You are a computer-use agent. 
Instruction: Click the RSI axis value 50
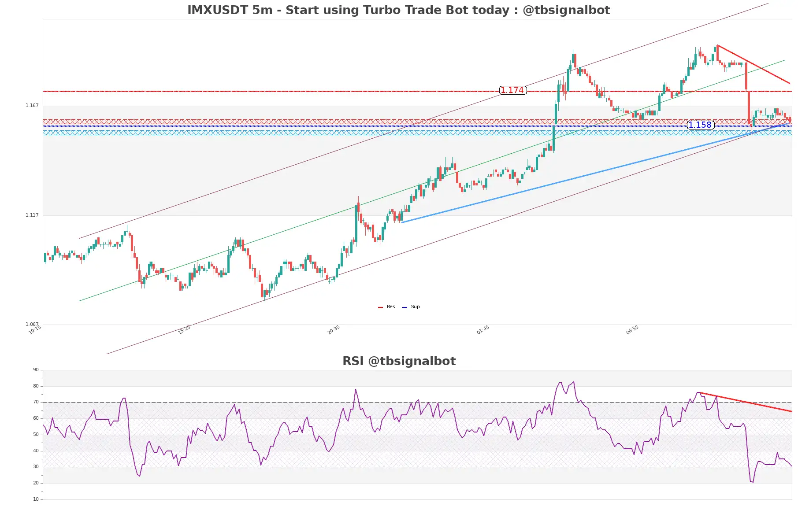tap(36, 435)
